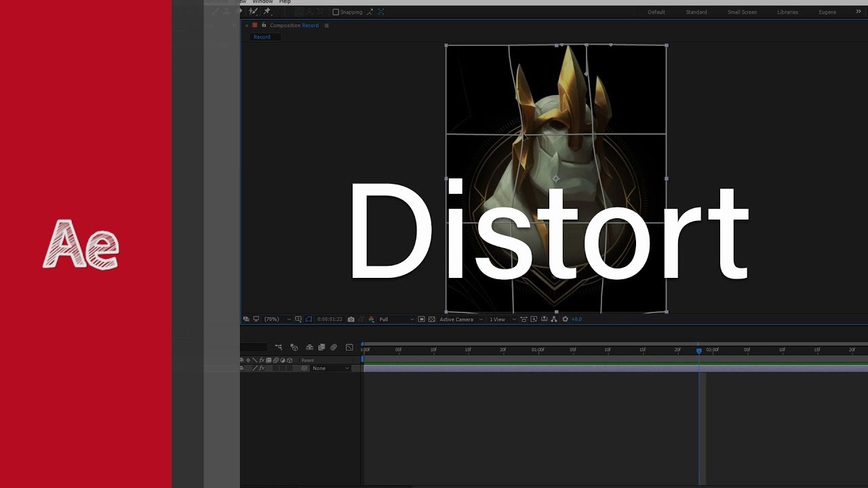Viewport: 868px width, 488px height.
Task: Select the layer duration bar in timeline
Action: click(x=616, y=368)
